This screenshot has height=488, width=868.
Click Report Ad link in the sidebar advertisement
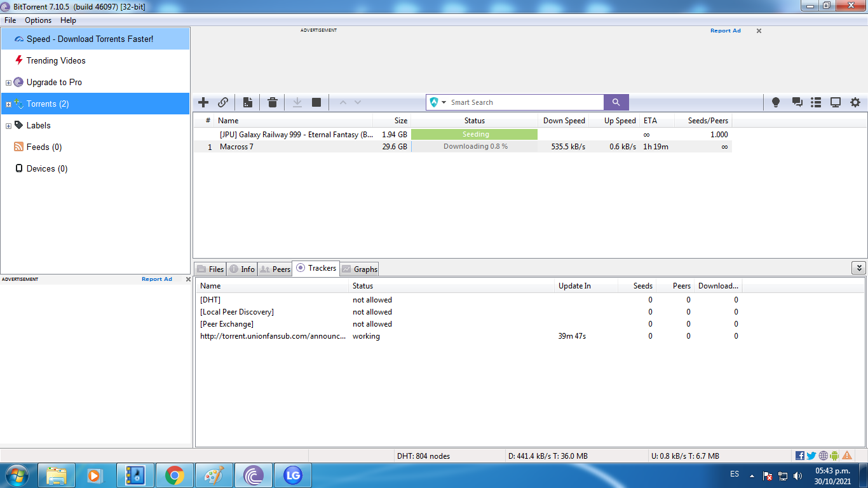(x=156, y=279)
